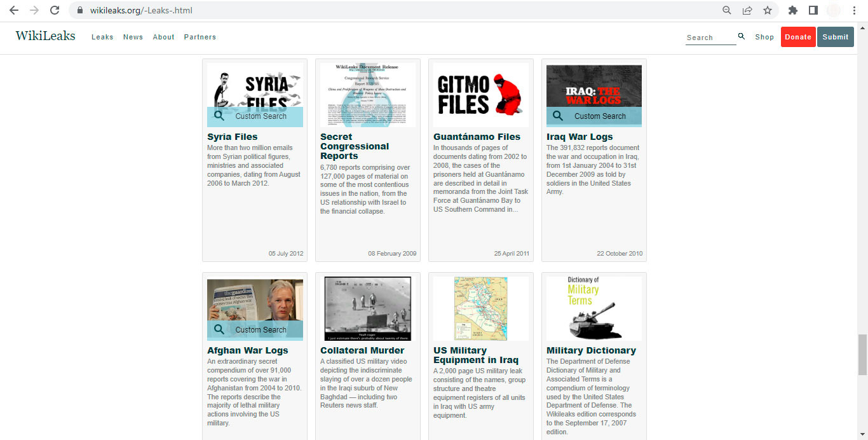Open the Chrome profile avatar
This screenshot has width=868, height=440.
click(833, 10)
